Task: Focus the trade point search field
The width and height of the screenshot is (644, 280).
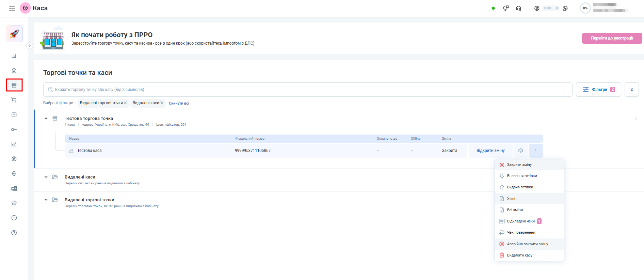Action: tap(308, 90)
